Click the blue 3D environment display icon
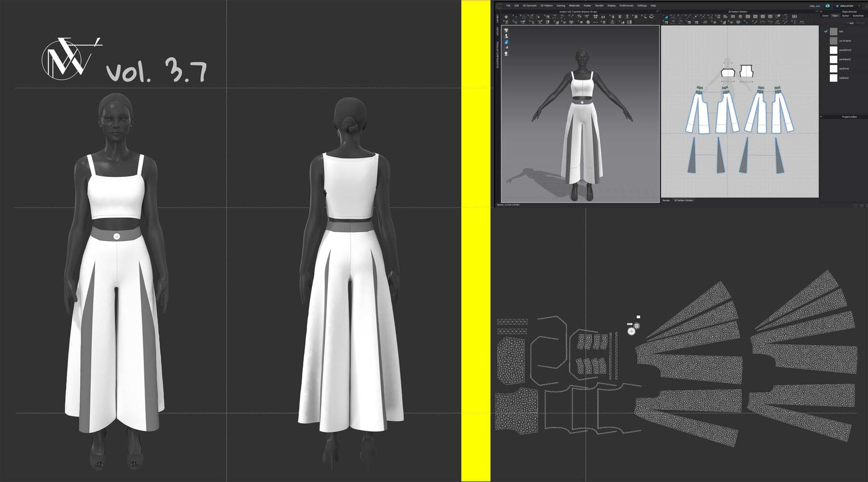 506,42
